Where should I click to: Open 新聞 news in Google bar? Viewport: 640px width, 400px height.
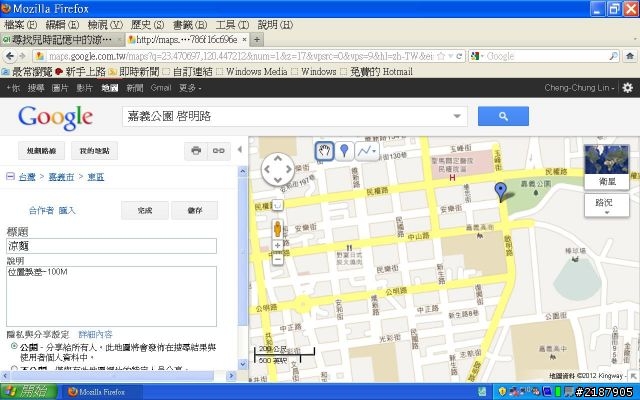pyautogui.click(x=135, y=88)
